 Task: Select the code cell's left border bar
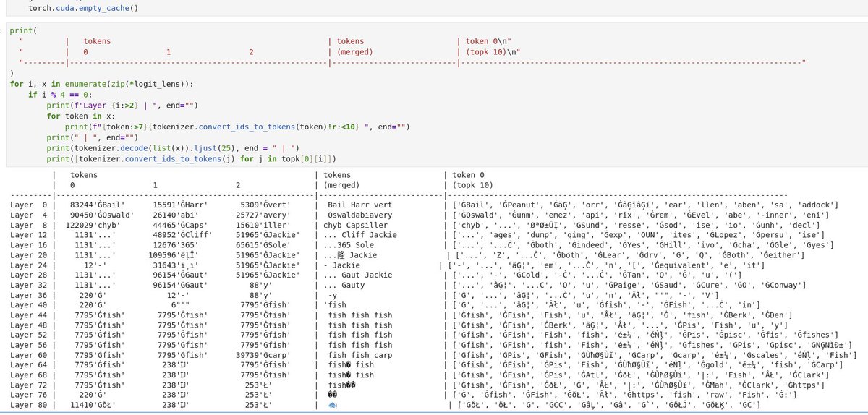click(x=2, y=95)
